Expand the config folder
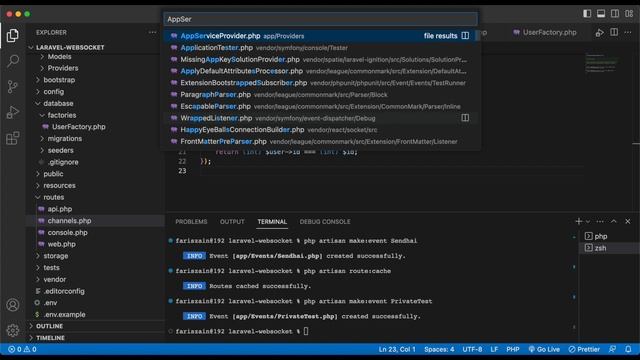 coord(53,92)
